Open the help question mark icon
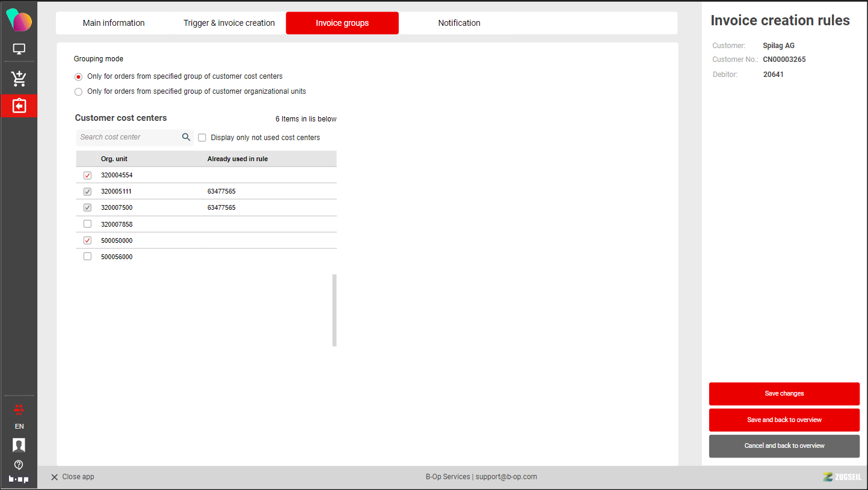 (19, 465)
